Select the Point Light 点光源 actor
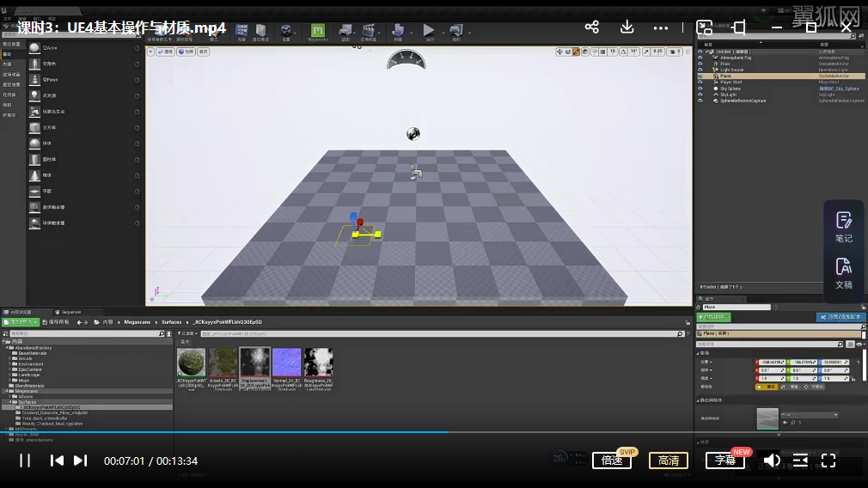This screenshot has height=488, width=868. pyautogui.click(x=84, y=95)
